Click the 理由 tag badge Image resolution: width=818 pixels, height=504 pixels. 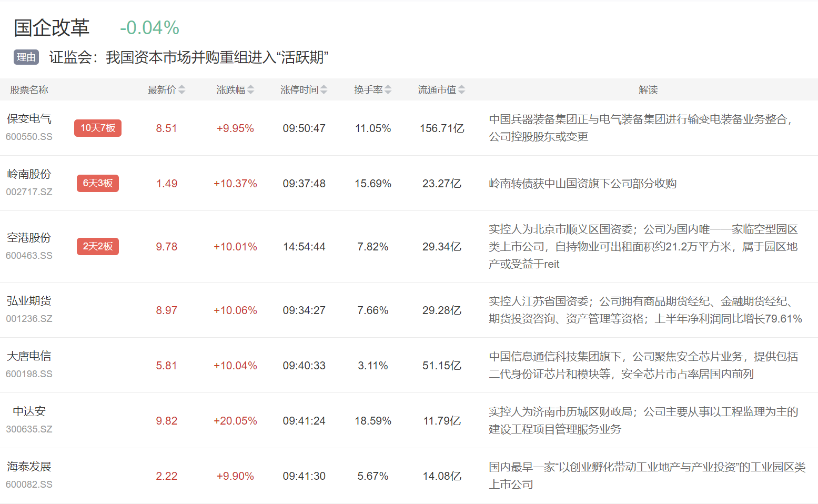pos(26,57)
